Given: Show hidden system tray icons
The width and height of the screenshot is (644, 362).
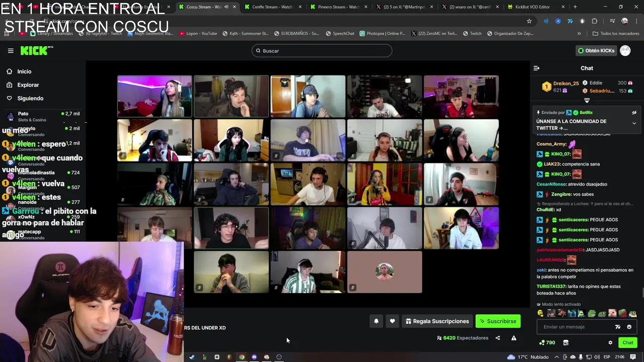Looking at the screenshot, I should (x=557, y=357).
